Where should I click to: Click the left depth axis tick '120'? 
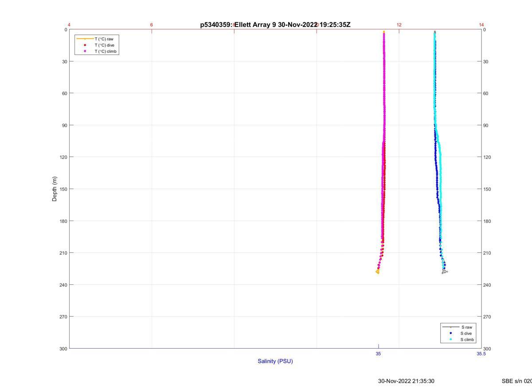pyautogui.click(x=63, y=157)
